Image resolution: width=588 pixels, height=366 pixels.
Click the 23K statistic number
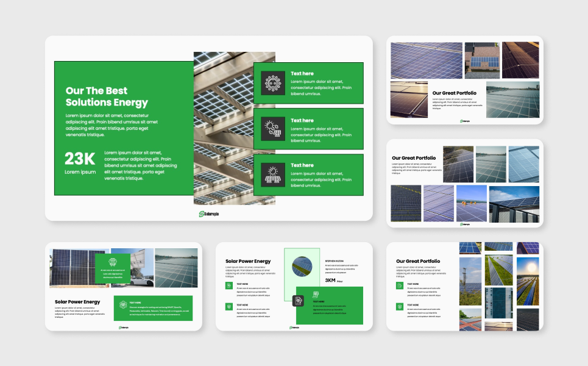coord(80,159)
